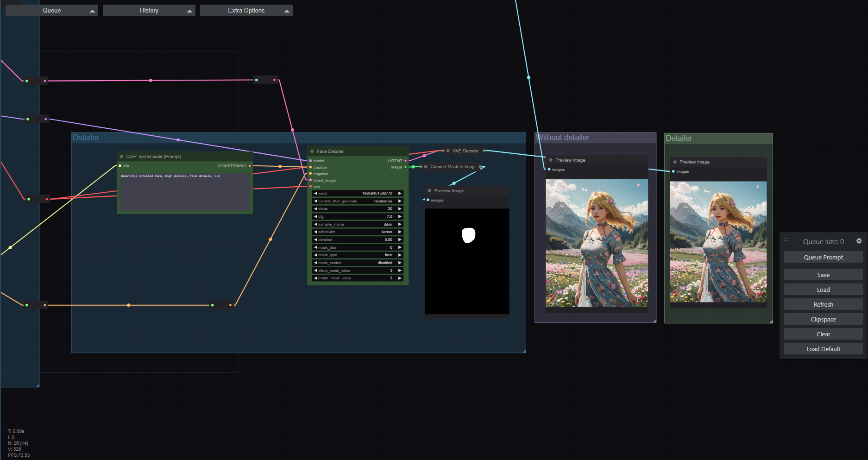
Task: Click the LATENT output socket on Face Detailer
Action: [405, 161]
